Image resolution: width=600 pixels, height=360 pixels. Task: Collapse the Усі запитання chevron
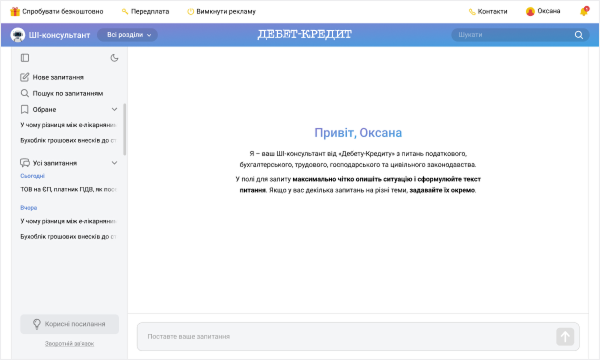[x=114, y=163]
